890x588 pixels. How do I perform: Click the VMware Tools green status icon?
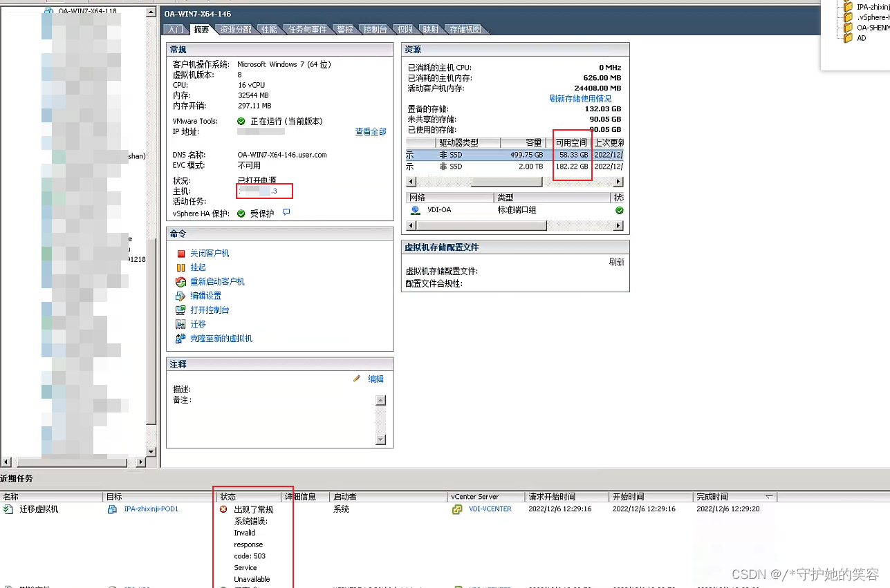pos(241,121)
